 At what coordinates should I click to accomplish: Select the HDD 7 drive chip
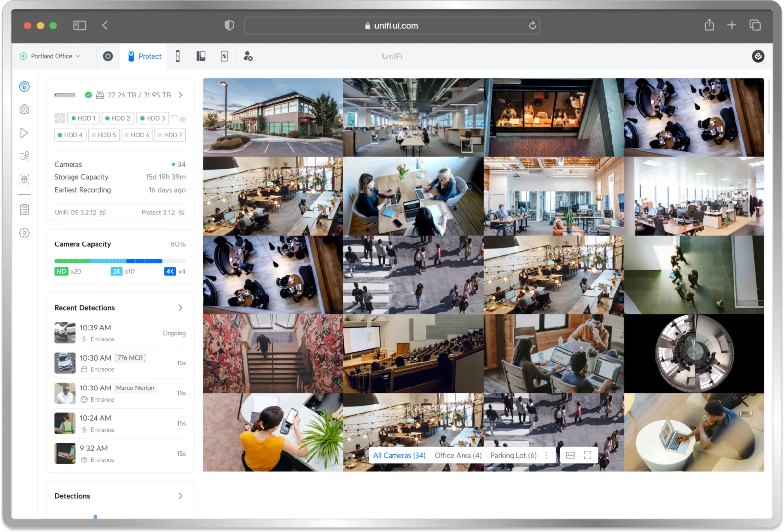tap(170, 135)
